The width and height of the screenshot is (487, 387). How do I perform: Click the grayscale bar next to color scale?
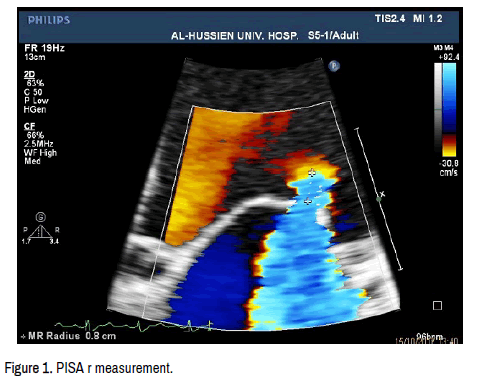pos(438,110)
